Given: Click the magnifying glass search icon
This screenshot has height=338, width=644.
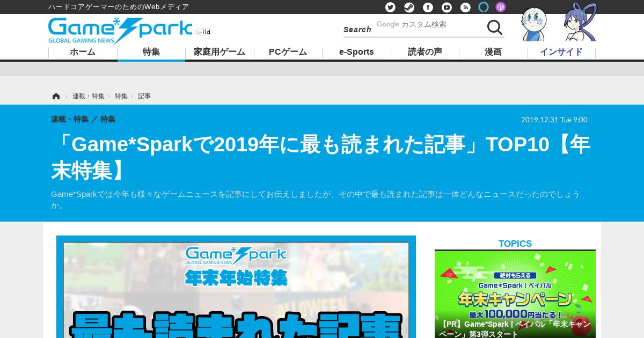Looking at the screenshot, I should click(x=494, y=27).
